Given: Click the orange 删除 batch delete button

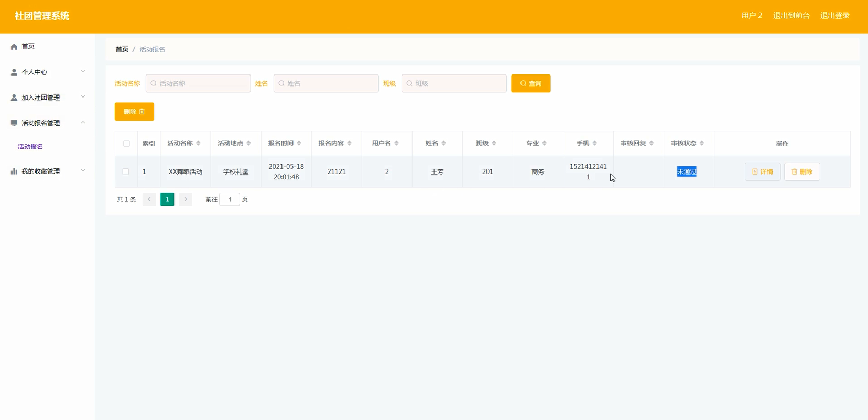Looking at the screenshot, I should tap(134, 112).
